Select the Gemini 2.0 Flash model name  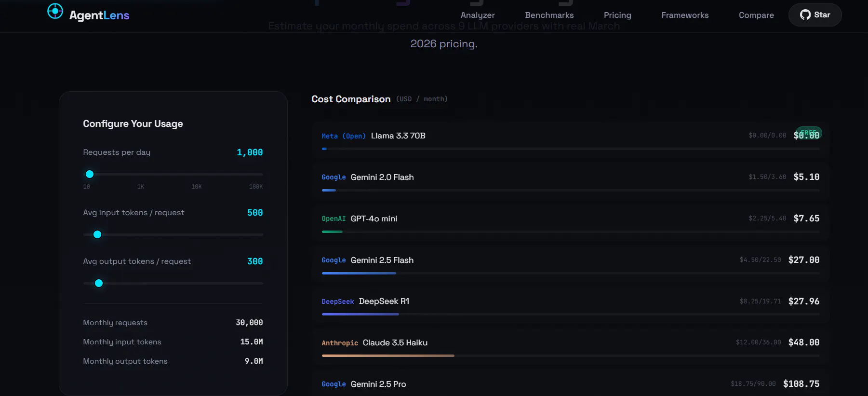pyautogui.click(x=382, y=177)
